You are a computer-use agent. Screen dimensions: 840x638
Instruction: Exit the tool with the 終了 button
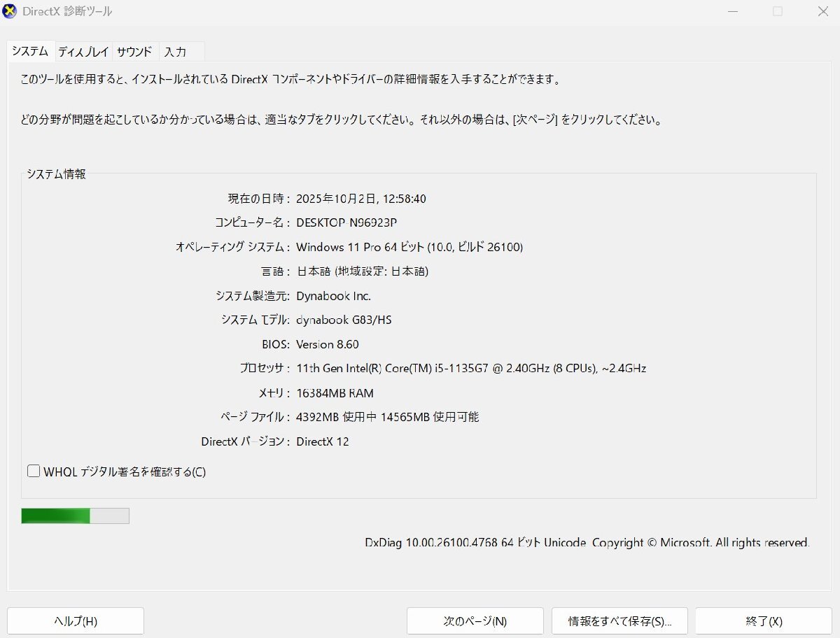763,621
